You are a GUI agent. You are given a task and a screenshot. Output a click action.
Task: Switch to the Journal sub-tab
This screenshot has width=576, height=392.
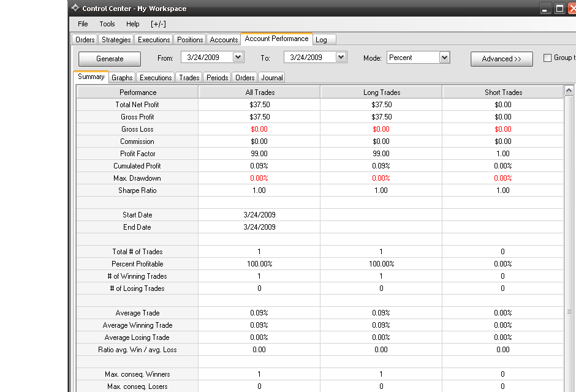(x=272, y=77)
